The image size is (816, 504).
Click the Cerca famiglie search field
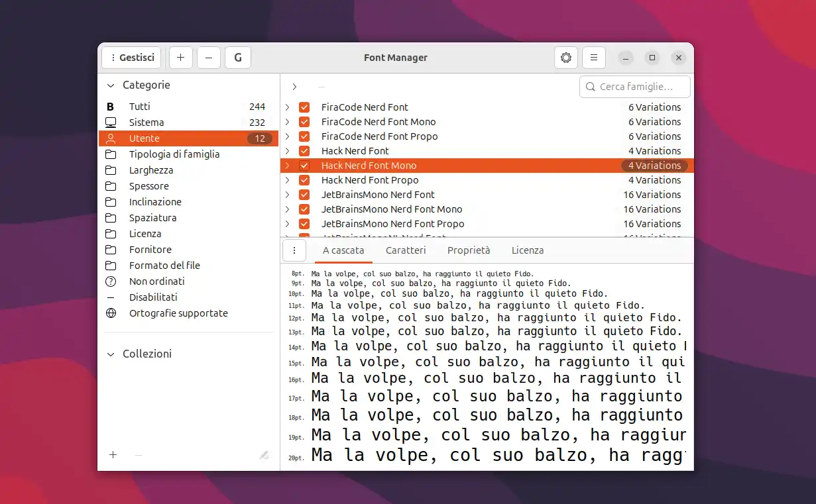[634, 86]
